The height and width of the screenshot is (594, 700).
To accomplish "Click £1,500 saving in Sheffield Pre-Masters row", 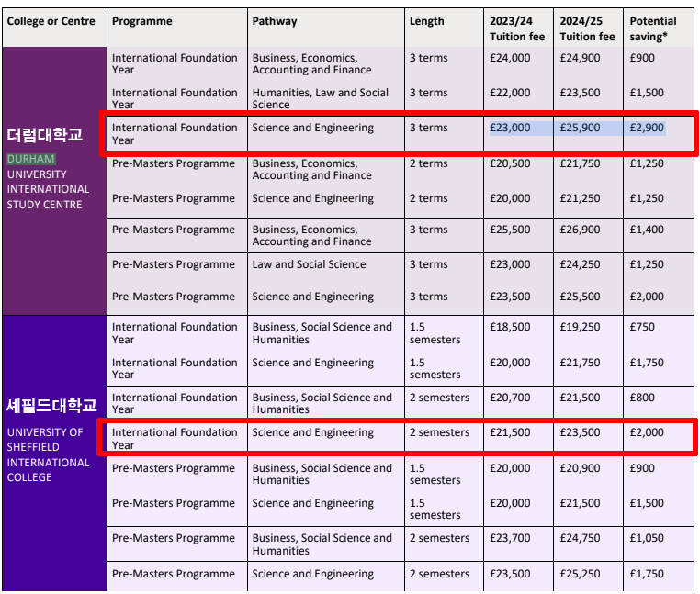I will pos(647,503).
